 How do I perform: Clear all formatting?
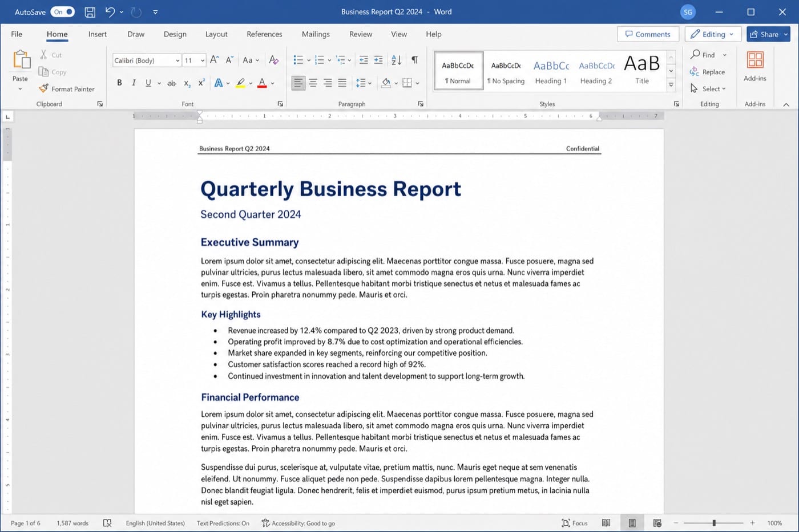click(274, 60)
